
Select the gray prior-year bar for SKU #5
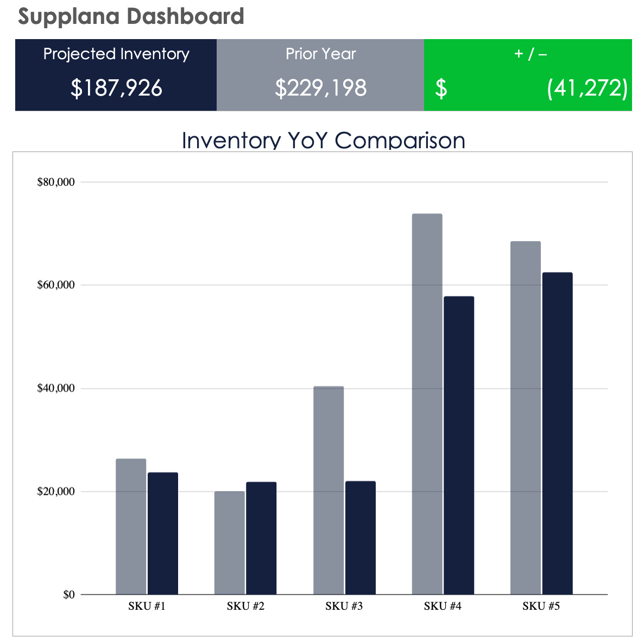[525, 418]
